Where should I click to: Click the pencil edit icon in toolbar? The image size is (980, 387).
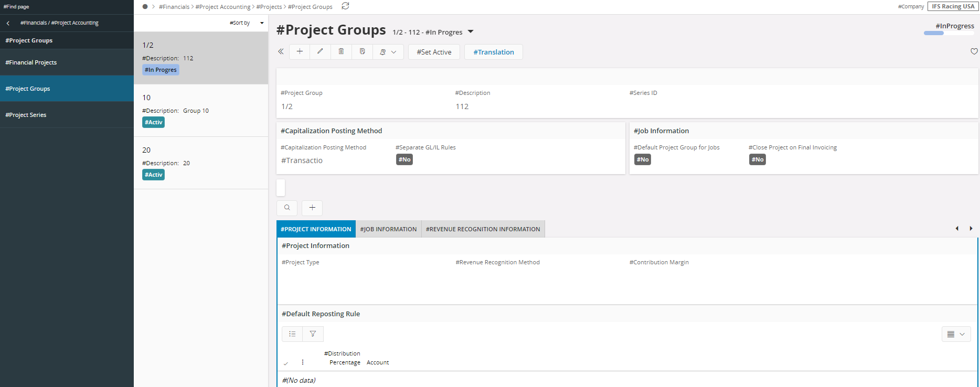[320, 51]
